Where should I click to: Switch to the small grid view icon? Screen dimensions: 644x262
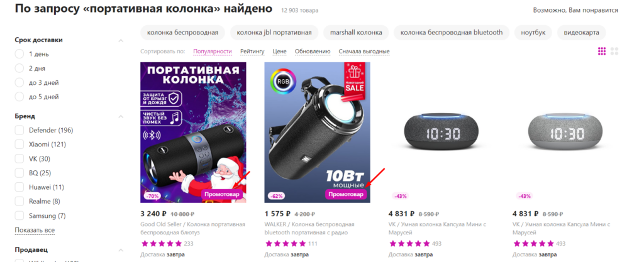(x=602, y=52)
